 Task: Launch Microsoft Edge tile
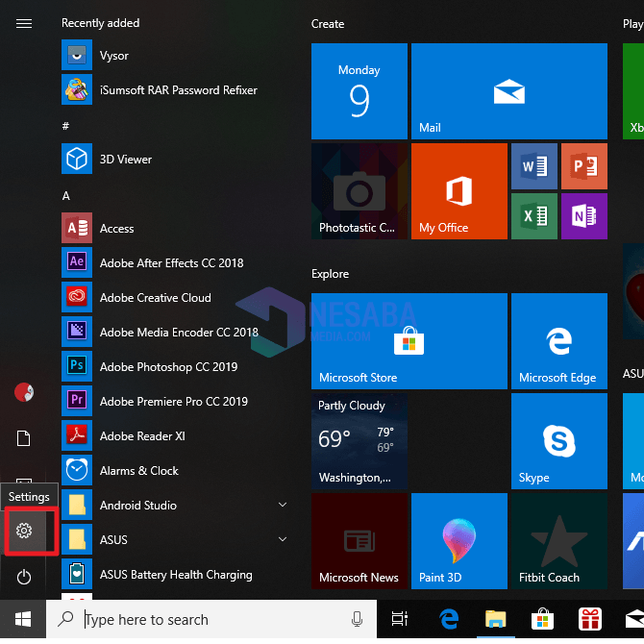click(x=559, y=341)
